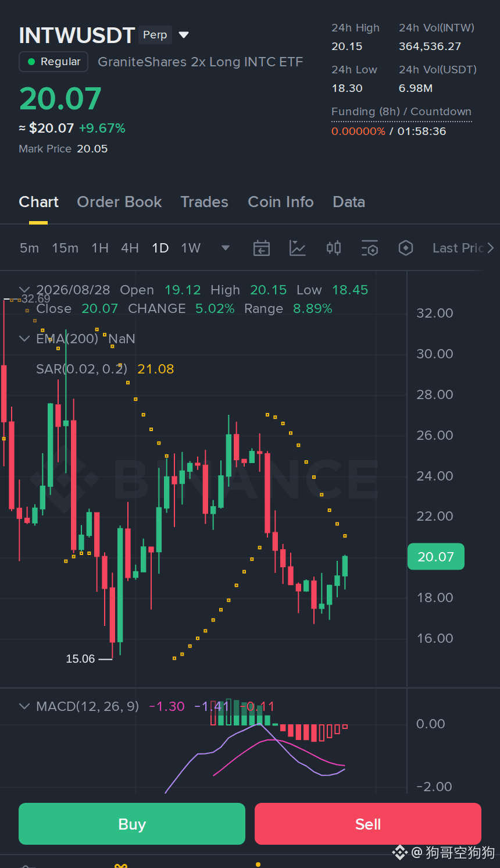Open the chart display settings icon
This screenshot has height=868, width=500.
coord(370,248)
